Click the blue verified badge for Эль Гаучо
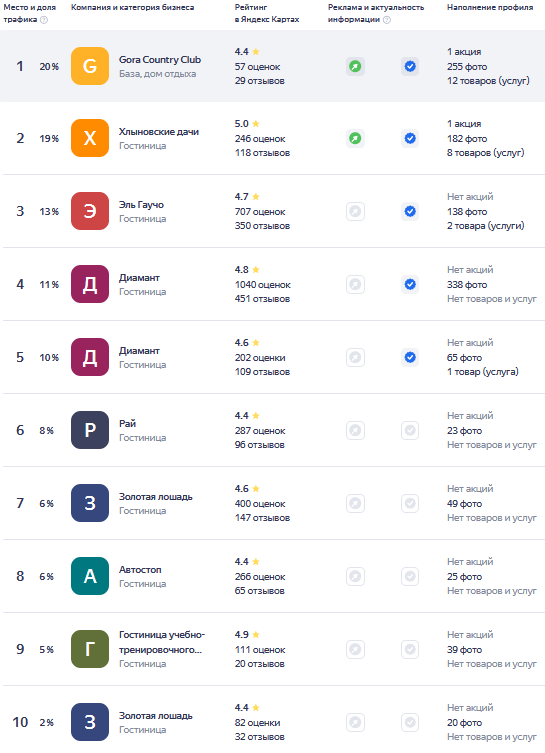The image size is (545, 753). [410, 211]
